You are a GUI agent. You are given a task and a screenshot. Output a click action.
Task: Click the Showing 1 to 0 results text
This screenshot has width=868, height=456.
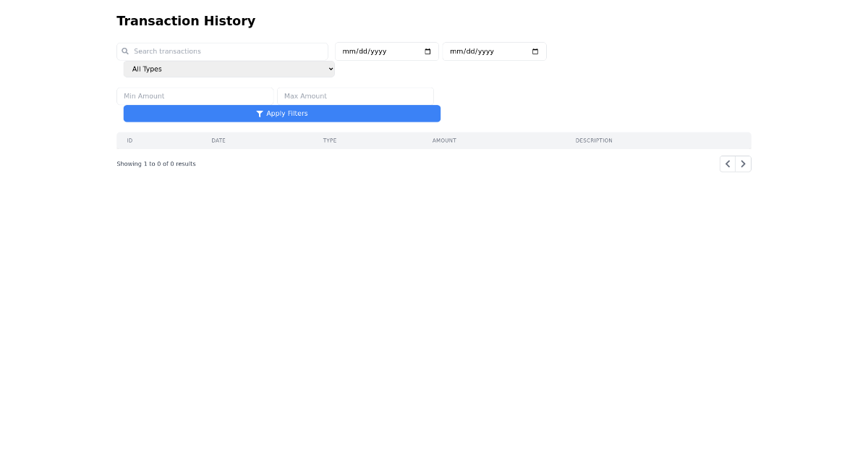156,164
